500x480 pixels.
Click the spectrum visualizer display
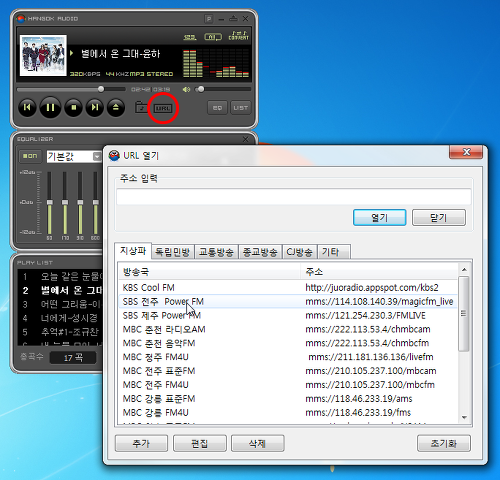pos(216,63)
